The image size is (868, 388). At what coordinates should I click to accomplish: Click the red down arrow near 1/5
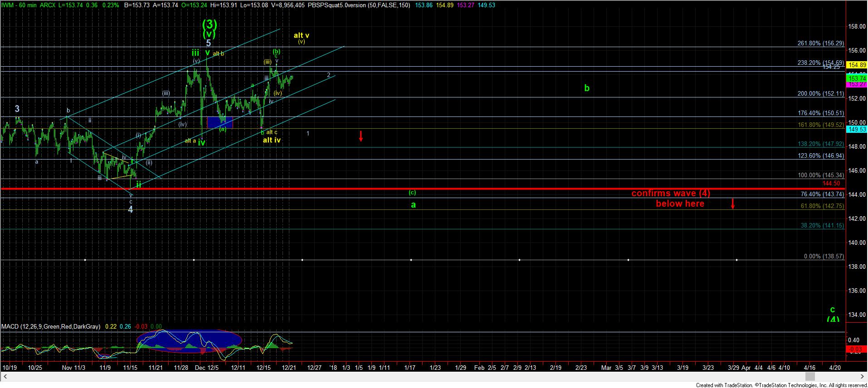[361, 136]
